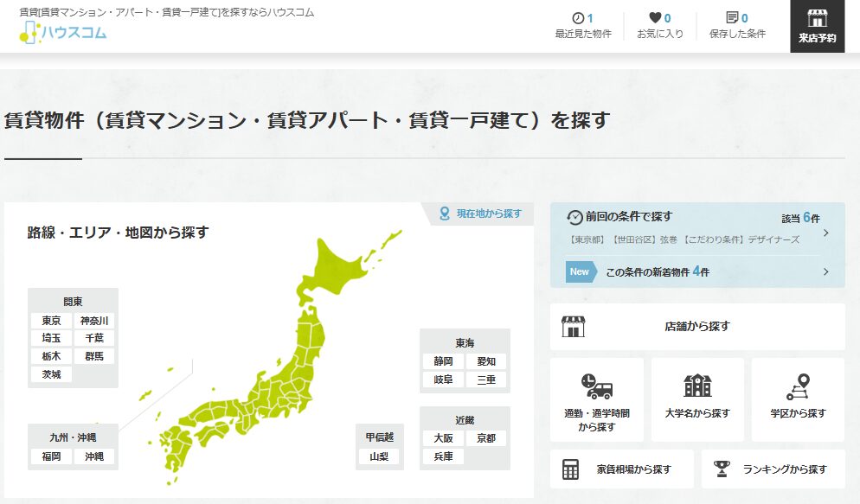Expand 前回の条件で探す previous search

pyautogui.click(x=696, y=227)
